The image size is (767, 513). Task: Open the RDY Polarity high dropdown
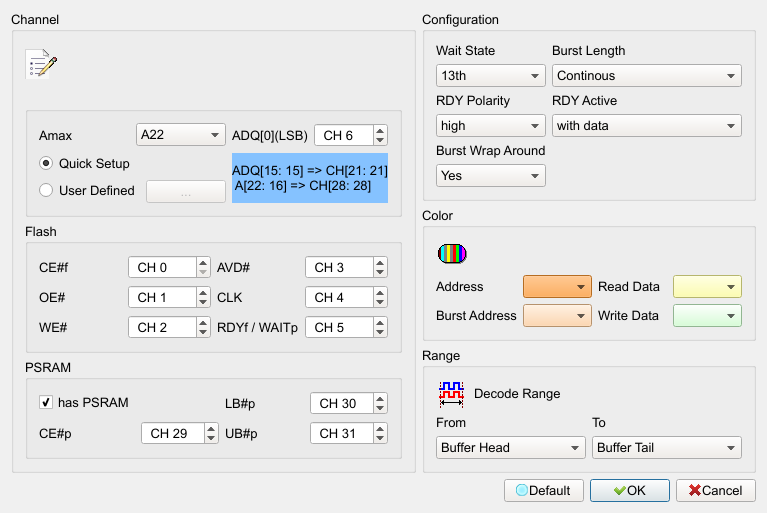tap(491, 126)
